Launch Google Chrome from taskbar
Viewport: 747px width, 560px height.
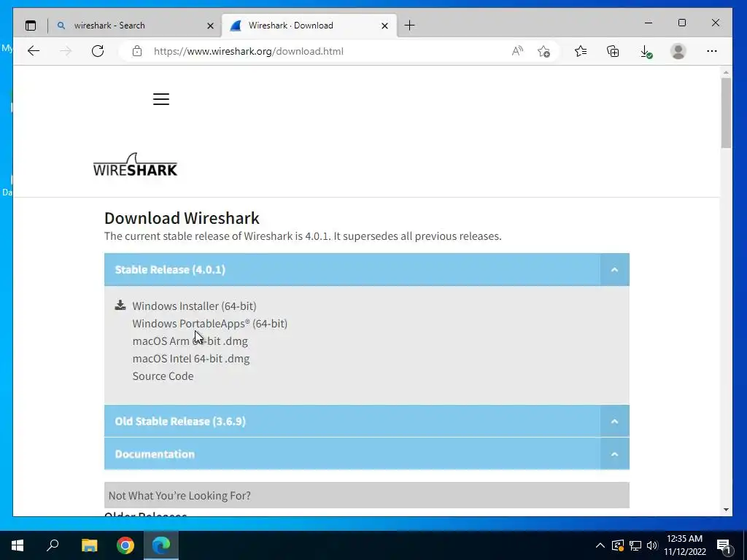pos(125,545)
